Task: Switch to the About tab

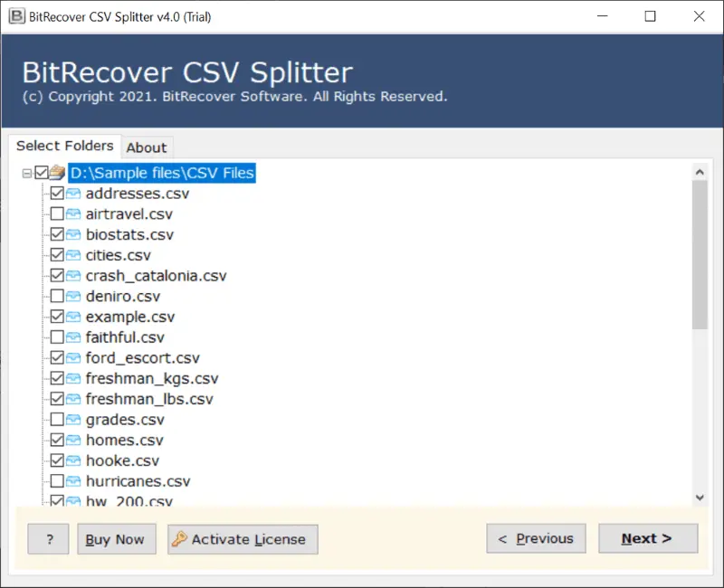Action: click(x=146, y=147)
